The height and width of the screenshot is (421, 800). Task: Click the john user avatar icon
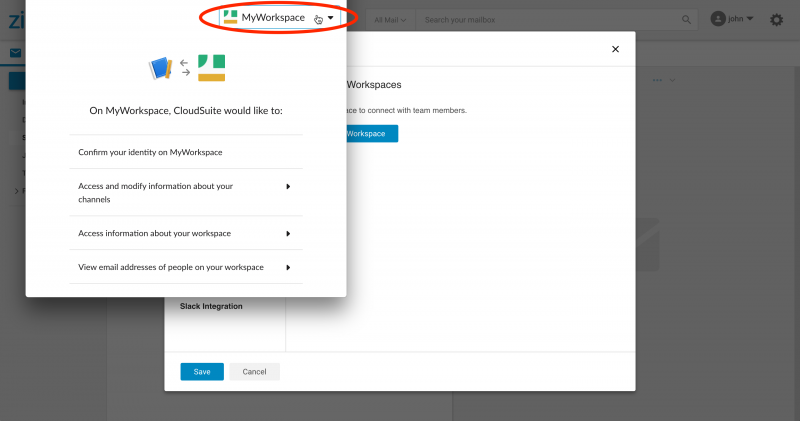718,19
